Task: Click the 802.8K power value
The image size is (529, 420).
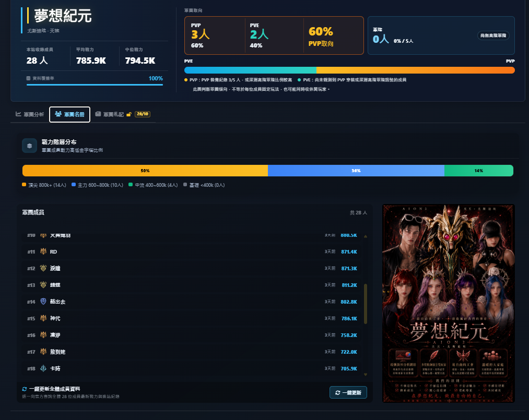Action: tap(349, 302)
